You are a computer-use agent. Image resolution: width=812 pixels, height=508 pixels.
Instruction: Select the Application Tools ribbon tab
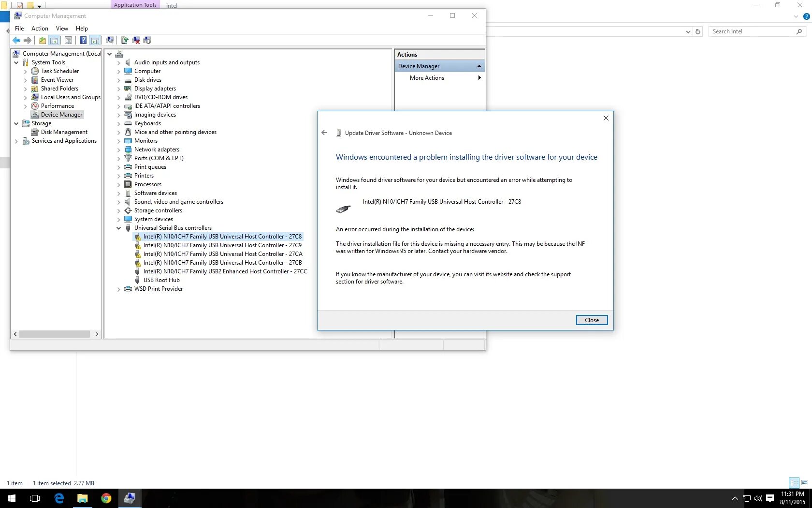(135, 5)
